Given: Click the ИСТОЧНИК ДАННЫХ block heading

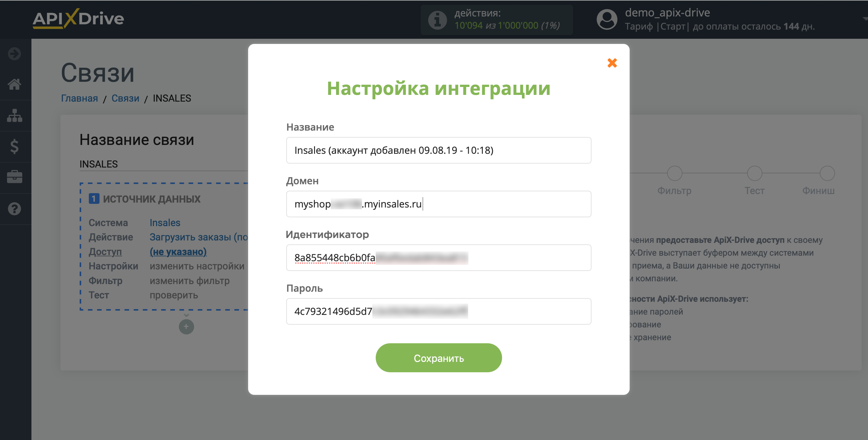Looking at the screenshot, I should [x=152, y=199].
